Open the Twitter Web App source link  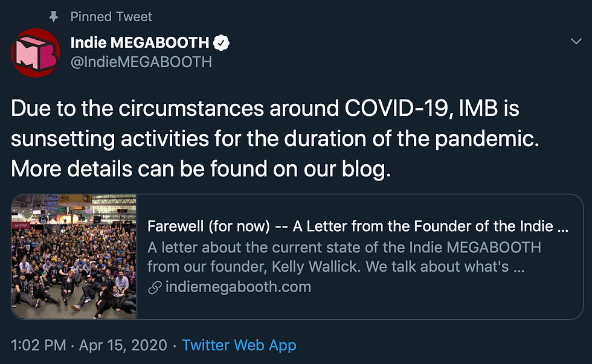coord(239,345)
